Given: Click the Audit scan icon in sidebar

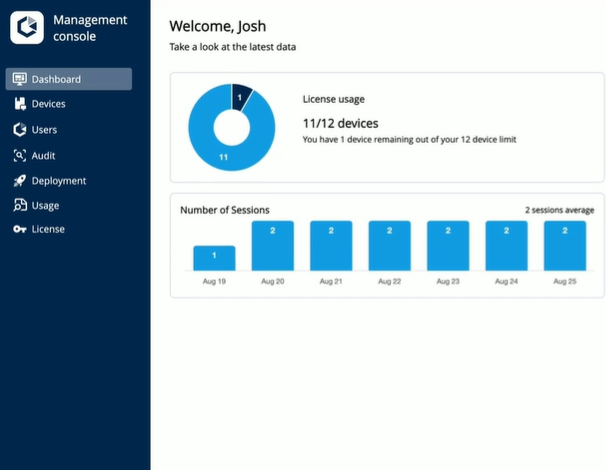Looking at the screenshot, I should [19, 156].
